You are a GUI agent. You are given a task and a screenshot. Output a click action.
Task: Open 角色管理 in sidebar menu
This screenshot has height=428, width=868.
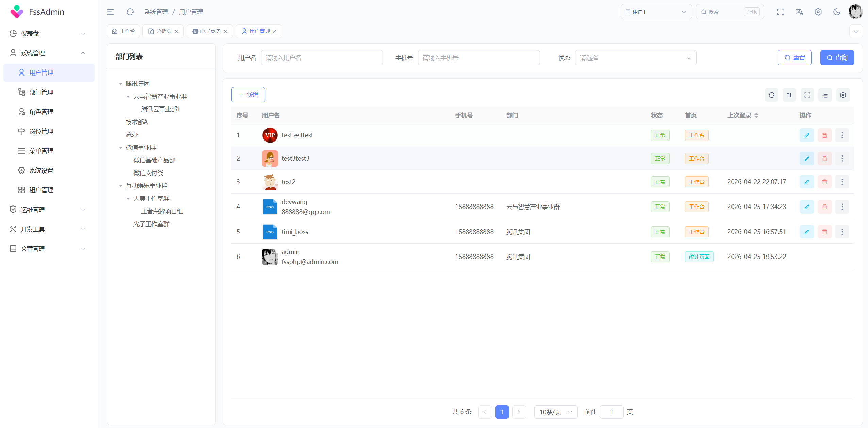click(41, 112)
